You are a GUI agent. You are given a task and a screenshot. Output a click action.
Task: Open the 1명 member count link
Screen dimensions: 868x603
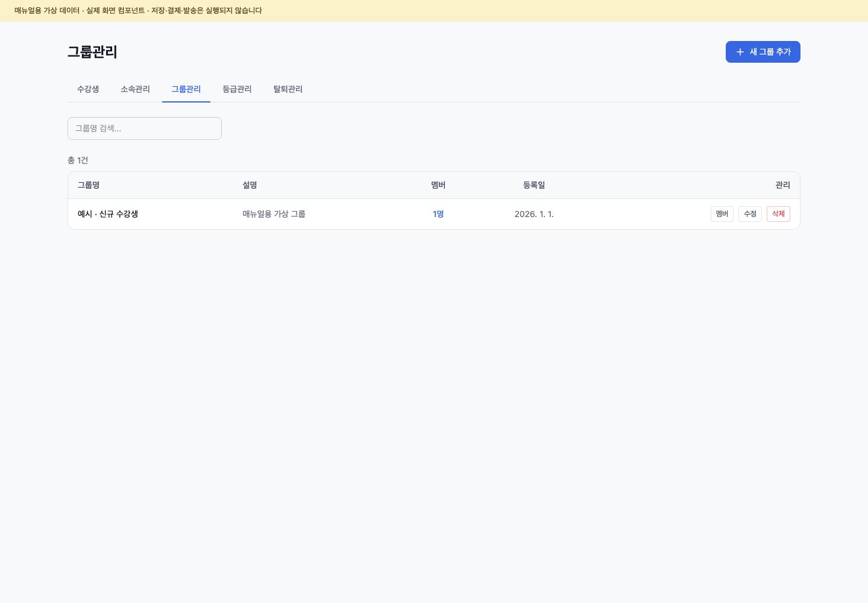(438, 214)
